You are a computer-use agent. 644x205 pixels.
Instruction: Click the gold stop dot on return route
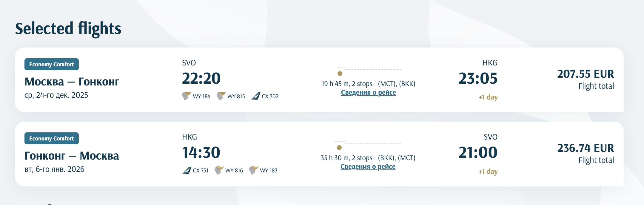coord(339,148)
